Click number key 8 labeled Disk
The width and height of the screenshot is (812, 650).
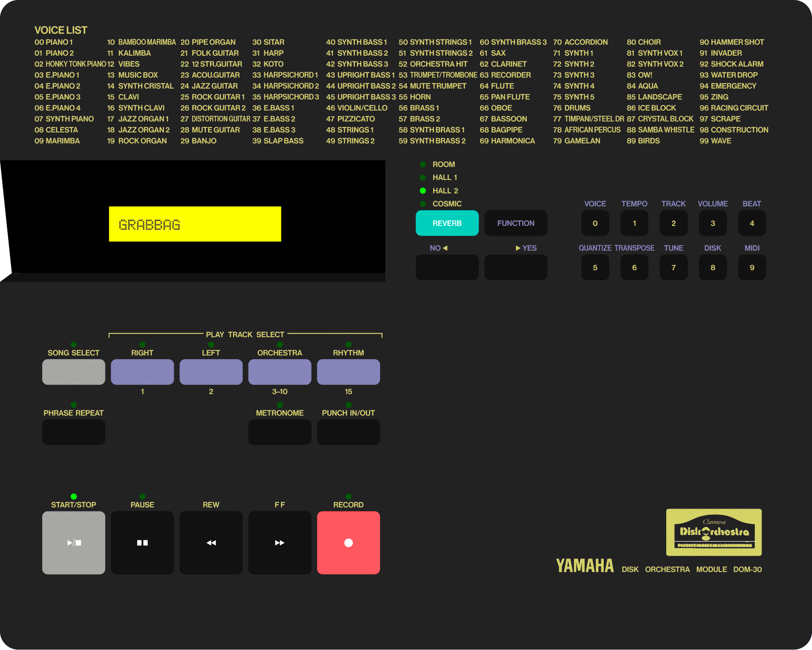(713, 267)
